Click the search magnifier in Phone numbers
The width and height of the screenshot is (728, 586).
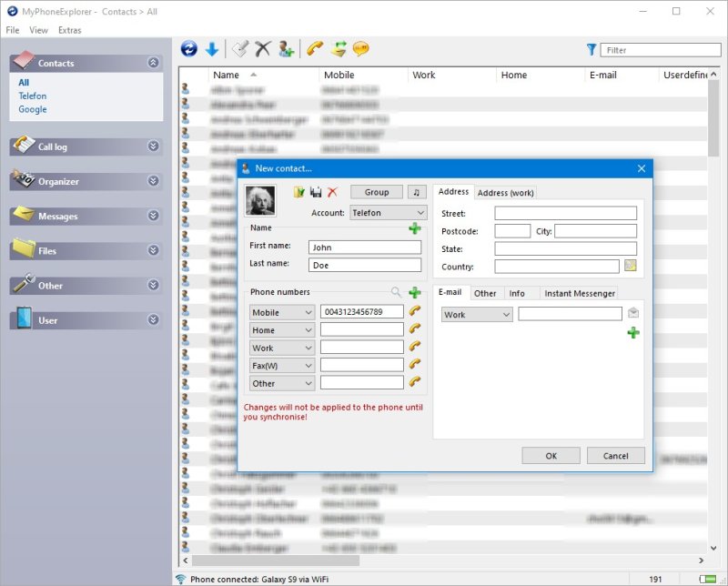(x=396, y=293)
